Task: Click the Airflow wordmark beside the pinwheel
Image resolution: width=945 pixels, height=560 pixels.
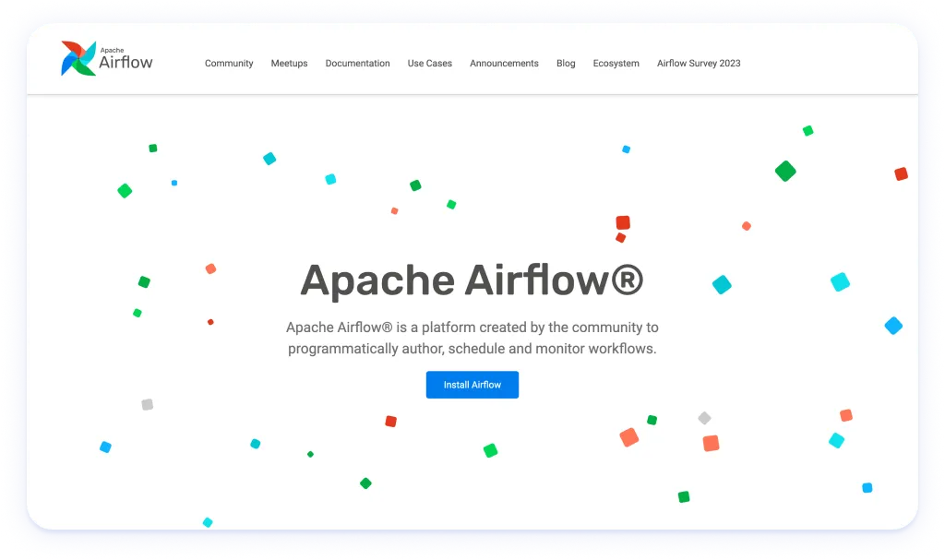Action: coord(126,62)
